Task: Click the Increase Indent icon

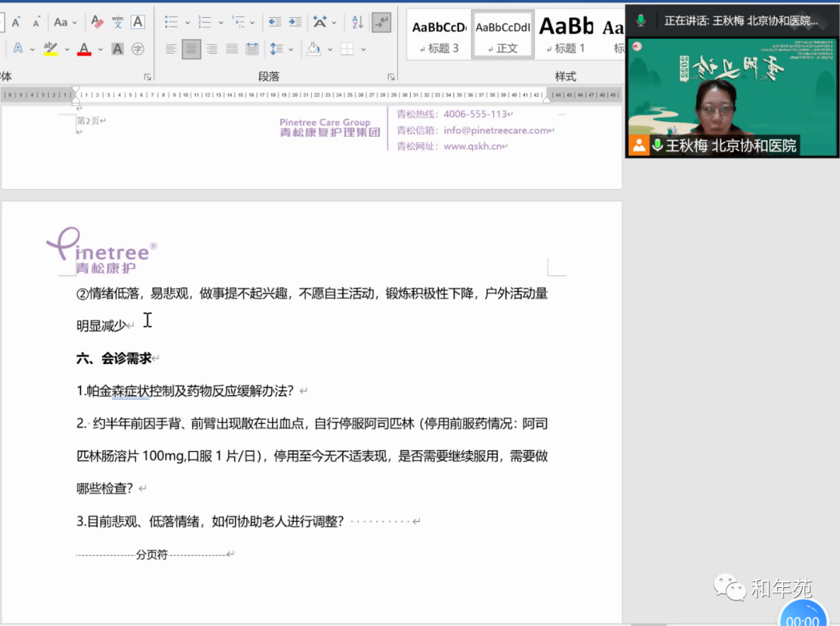Action: click(x=296, y=23)
